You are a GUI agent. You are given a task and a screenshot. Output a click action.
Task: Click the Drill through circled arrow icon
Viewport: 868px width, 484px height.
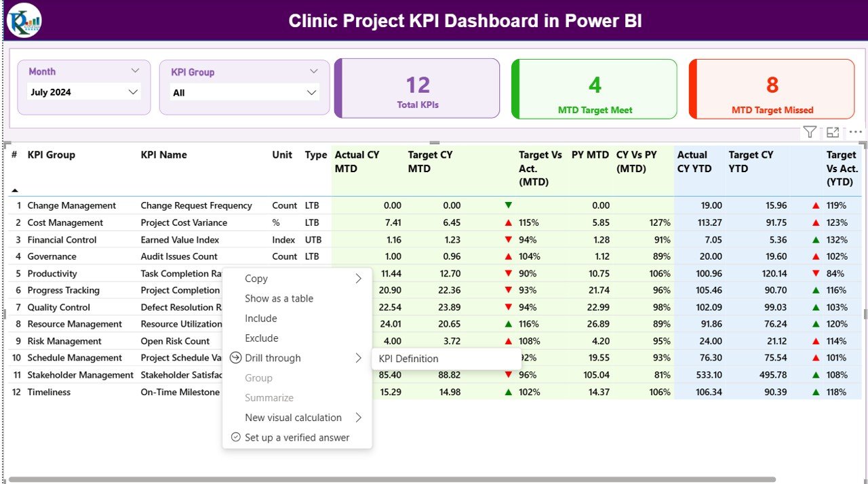click(x=235, y=358)
